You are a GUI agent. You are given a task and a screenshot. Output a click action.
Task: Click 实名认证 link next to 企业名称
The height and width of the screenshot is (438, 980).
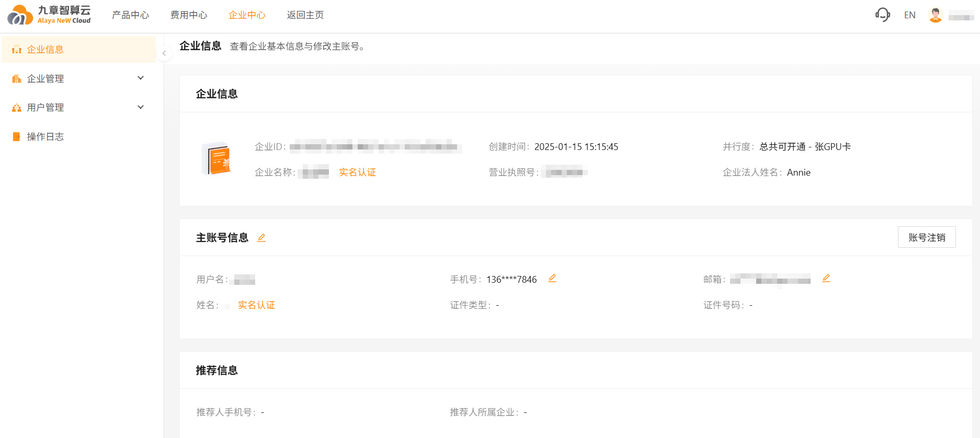pyautogui.click(x=357, y=172)
